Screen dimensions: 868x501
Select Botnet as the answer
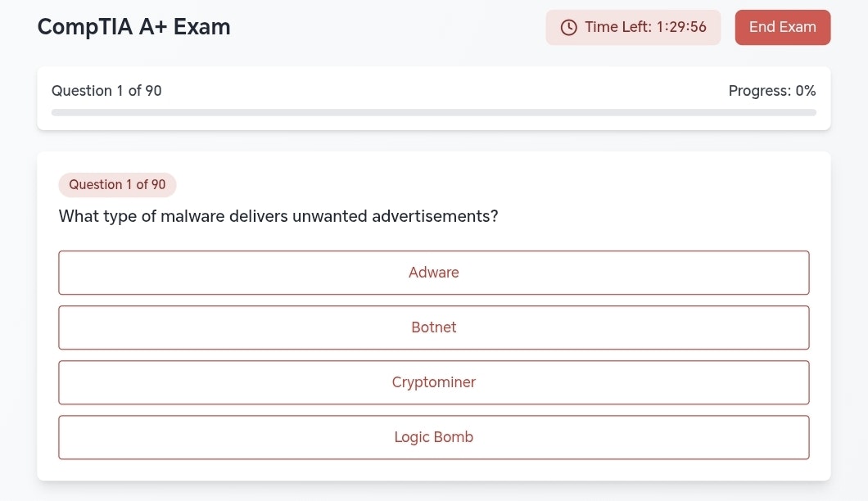coord(433,327)
